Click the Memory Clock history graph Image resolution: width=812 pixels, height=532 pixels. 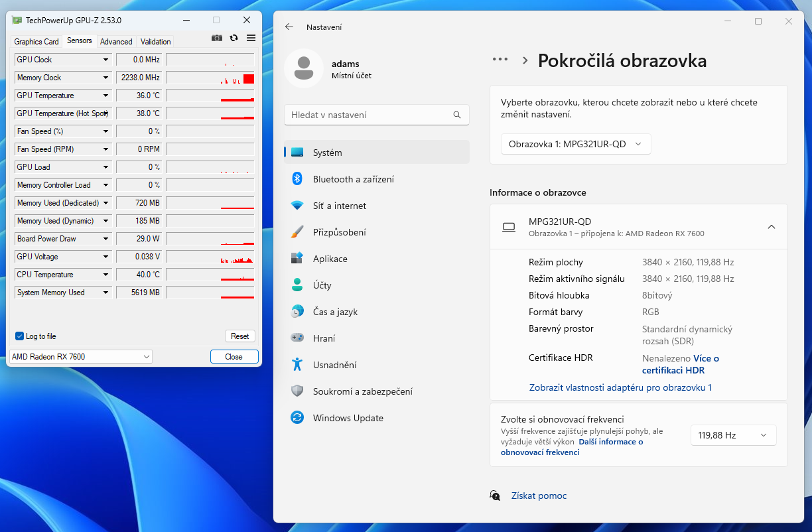tap(210, 78)
